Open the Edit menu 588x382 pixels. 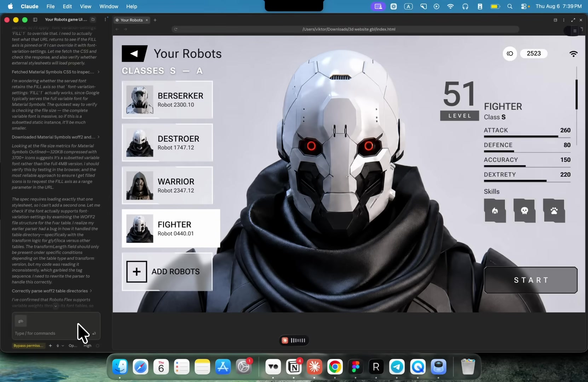click(x=67, y=6)
